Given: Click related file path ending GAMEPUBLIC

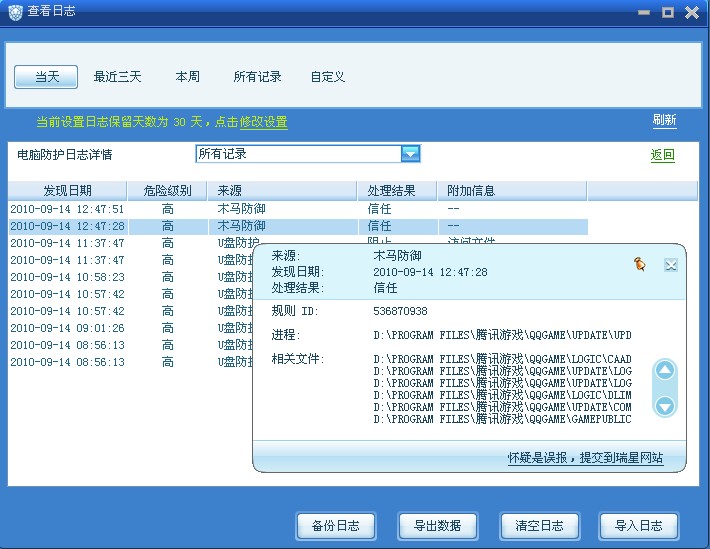Looking at the screenshot, I should coord(502,419).
